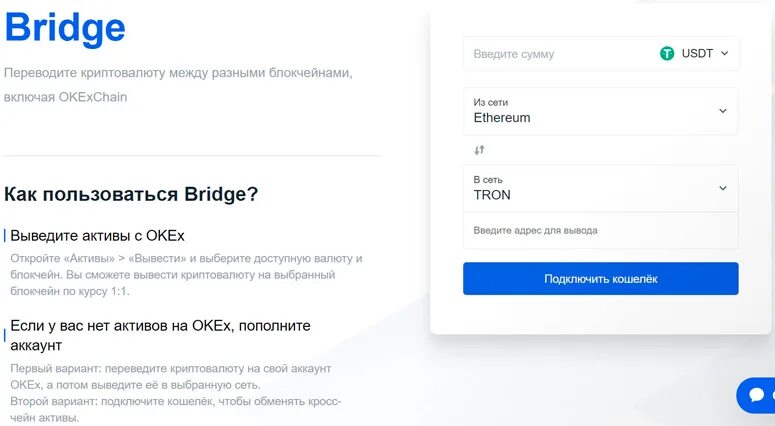775x426 pixels.
Task: Click the Из сети field label
Action: pos(490,102)
